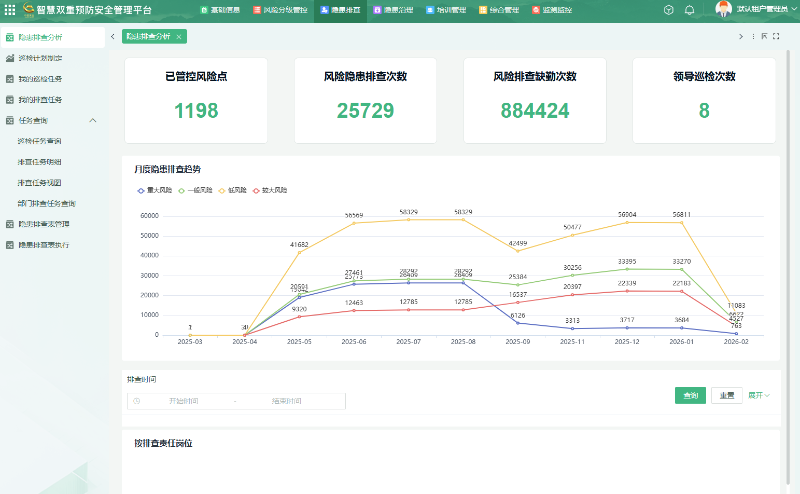
Task: Click the platform logo beside 智慧双重预防安全管理平台
Action: (x=29, y=9)
